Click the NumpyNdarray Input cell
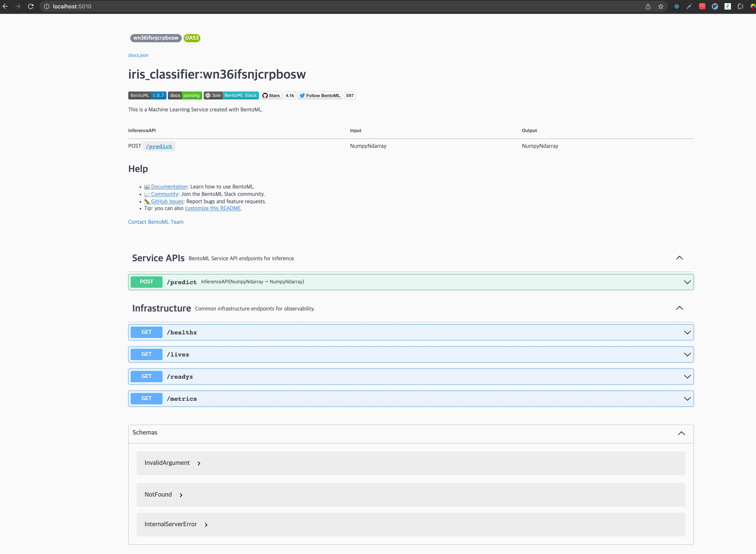The image size is (756, 554). 368,146
